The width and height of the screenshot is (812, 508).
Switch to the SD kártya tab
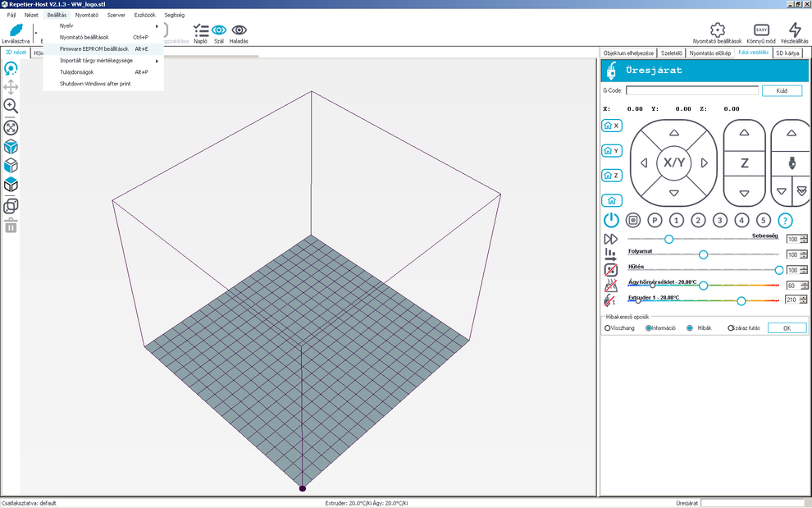tap(787, 53)
